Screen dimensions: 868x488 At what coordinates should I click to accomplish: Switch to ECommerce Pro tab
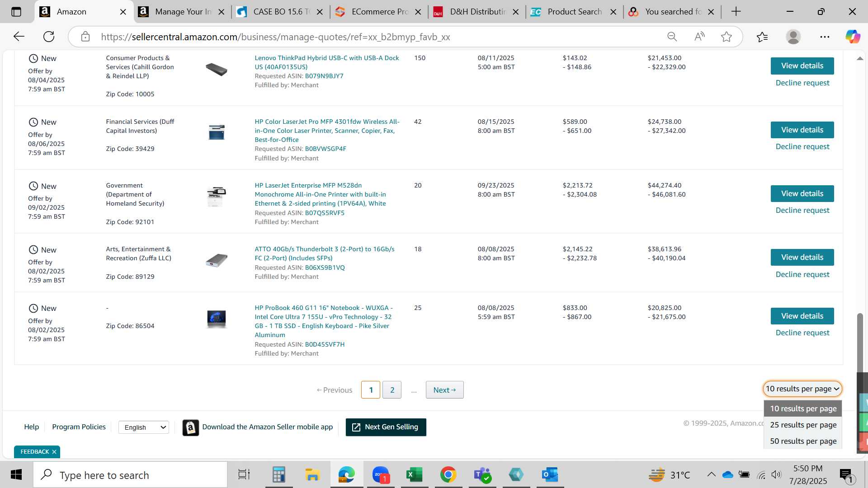[x=379, y=12]
